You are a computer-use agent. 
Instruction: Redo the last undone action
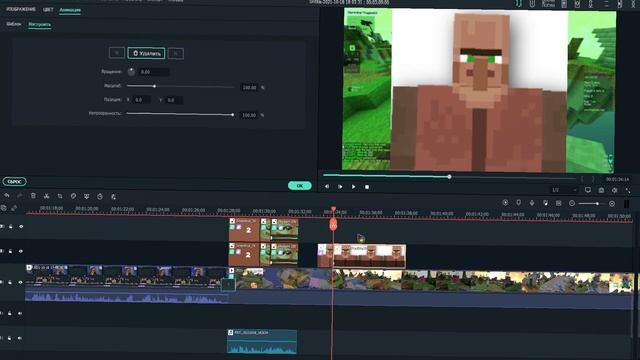pos(20,196)
